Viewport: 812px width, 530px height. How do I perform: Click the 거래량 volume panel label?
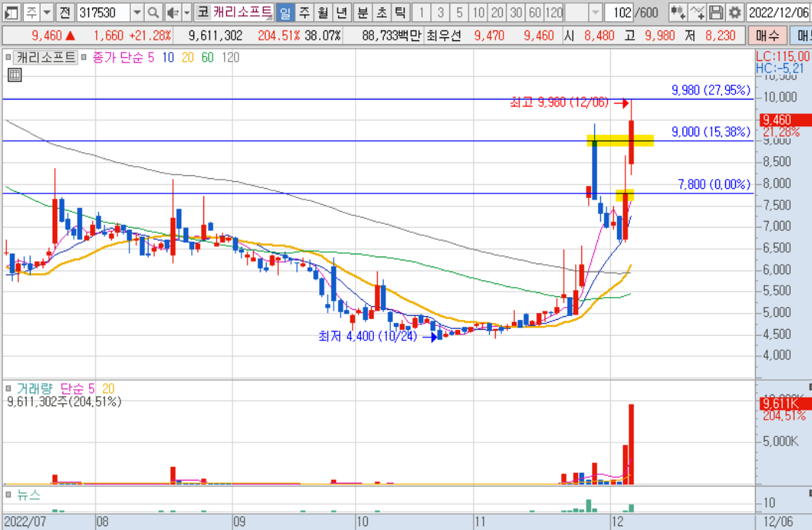pos(35,388)
